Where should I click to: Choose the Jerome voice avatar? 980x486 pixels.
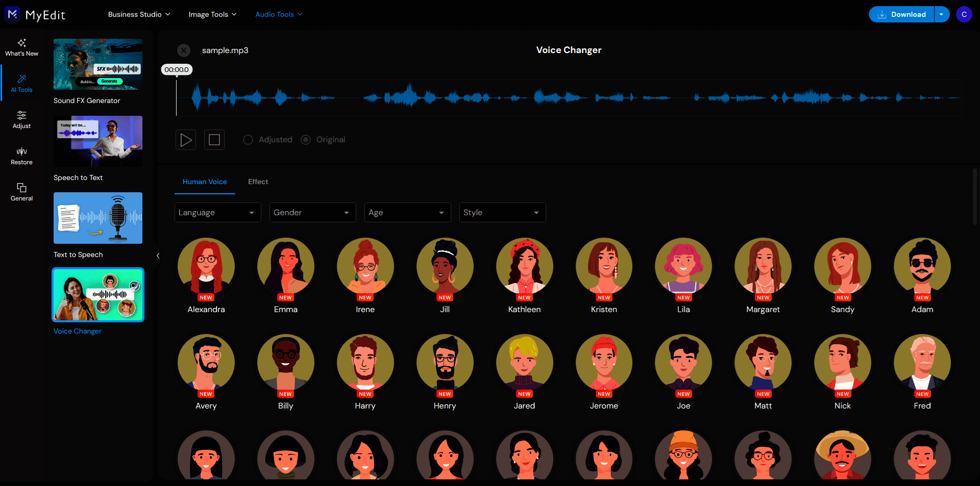[x=604, y=363]
